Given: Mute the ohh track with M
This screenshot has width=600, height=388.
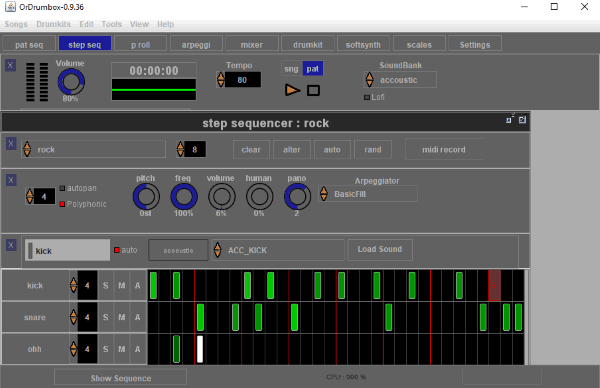Looking at the screenshot, I should click(122, 349).
